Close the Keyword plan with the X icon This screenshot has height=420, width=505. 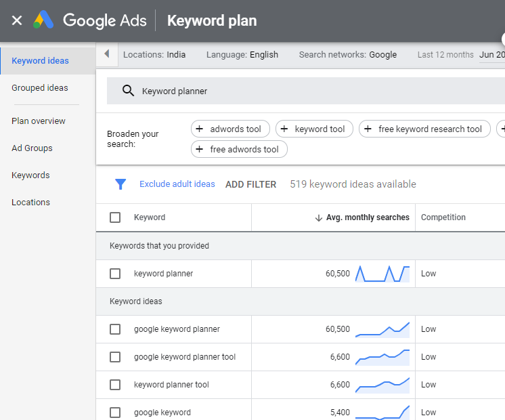click(17, 20)
